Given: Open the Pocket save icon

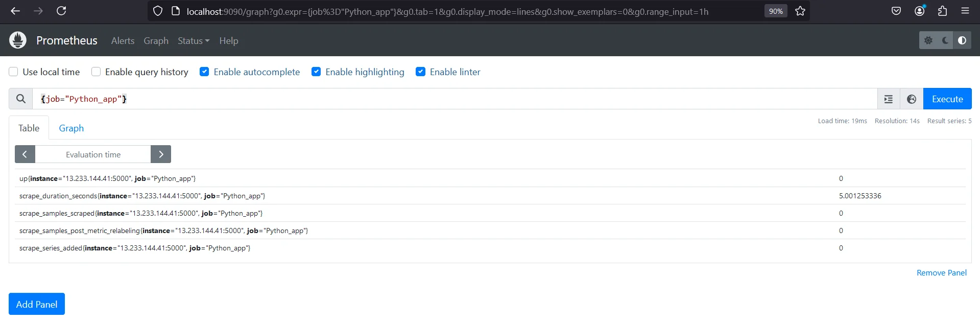Looking at the screenshot, I should 896,11.
